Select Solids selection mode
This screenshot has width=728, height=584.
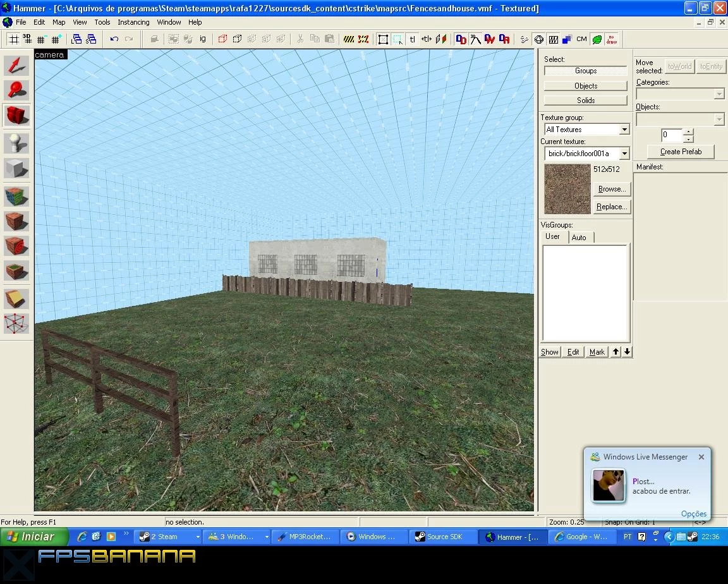click(x=585, y=100)
